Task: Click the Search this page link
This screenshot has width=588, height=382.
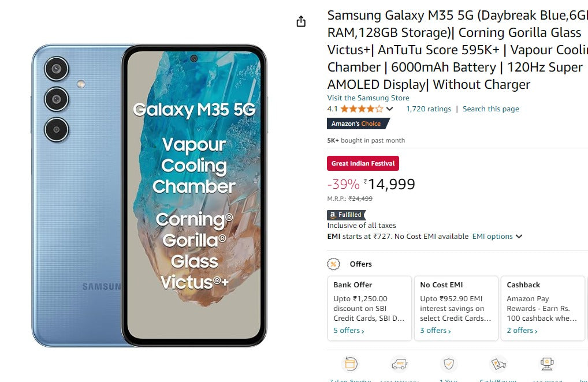Action: point(490,109)
